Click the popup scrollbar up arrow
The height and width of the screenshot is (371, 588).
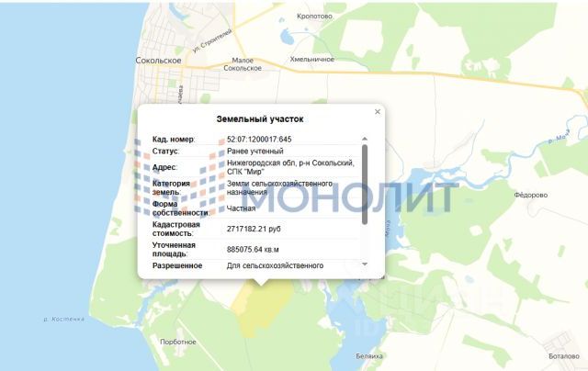tap(365, 139)
